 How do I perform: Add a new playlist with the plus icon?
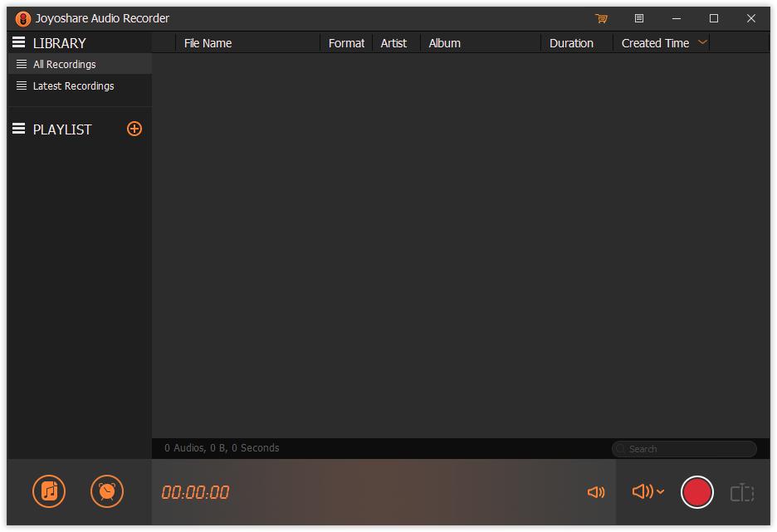[x=134, y=129]
